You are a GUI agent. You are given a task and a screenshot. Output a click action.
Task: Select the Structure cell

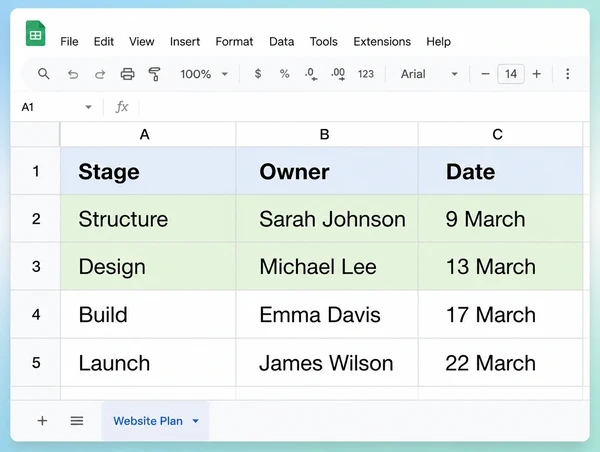(x=148, y=219)
